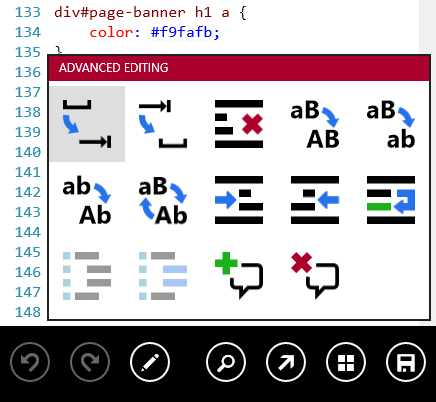The image size is (436, 402).
Task: Select the outline icon with blue highlighted lines
Action: click(163, 276)
